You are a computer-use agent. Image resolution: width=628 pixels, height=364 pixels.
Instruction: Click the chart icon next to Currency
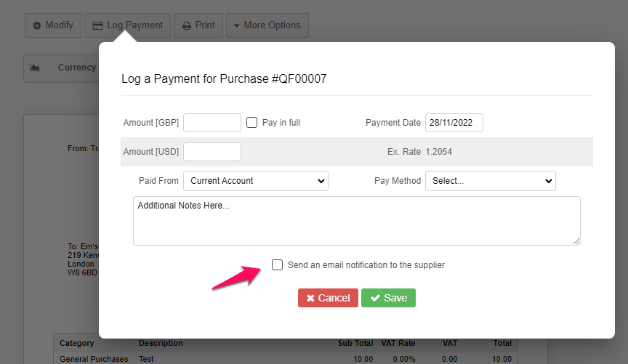click(x=35, y=68)
